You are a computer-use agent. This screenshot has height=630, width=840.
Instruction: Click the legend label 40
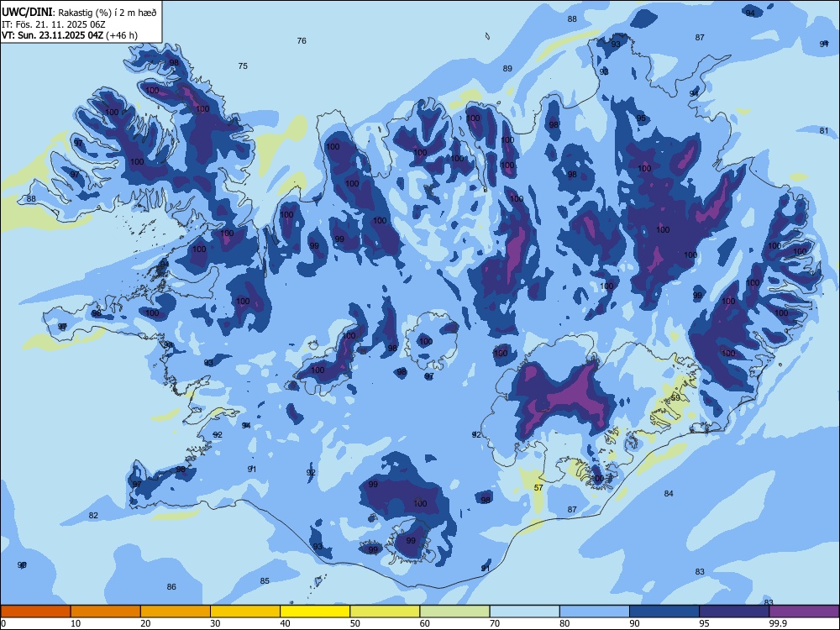coord(286,623)
